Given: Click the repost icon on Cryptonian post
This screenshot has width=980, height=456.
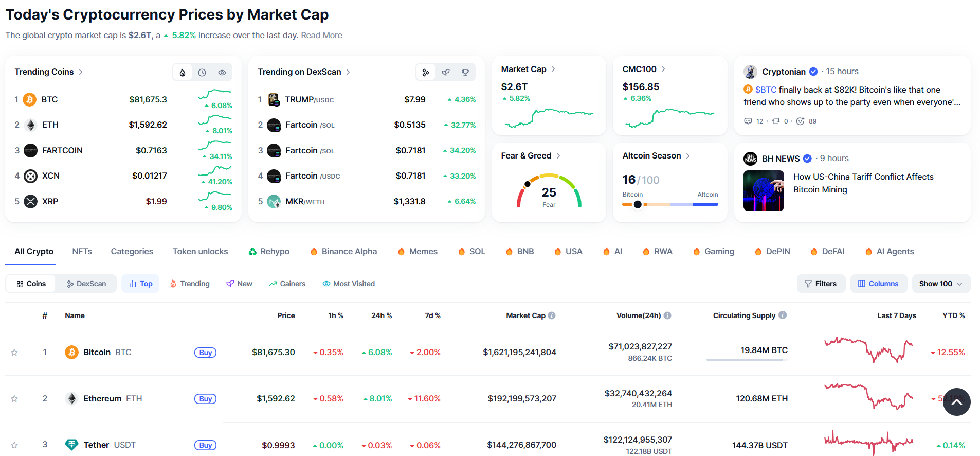Looking at the screenshot, I should [x=776, y=121].
